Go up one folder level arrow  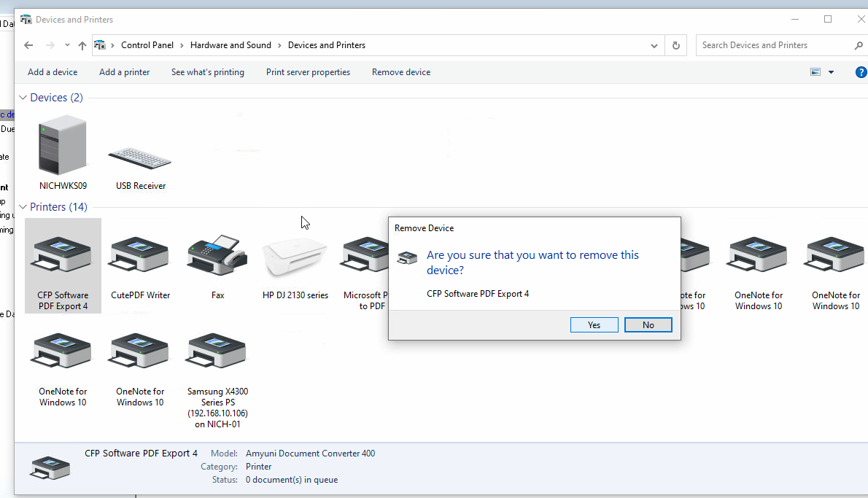82,45
